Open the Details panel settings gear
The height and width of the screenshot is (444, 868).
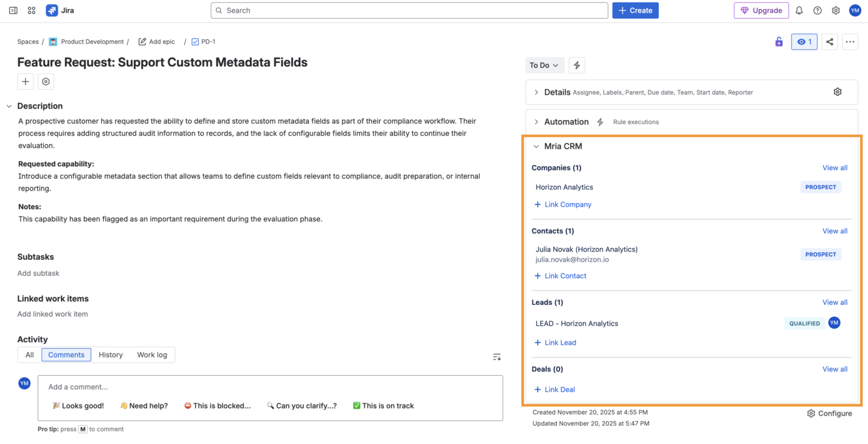(x=837, y=92)
